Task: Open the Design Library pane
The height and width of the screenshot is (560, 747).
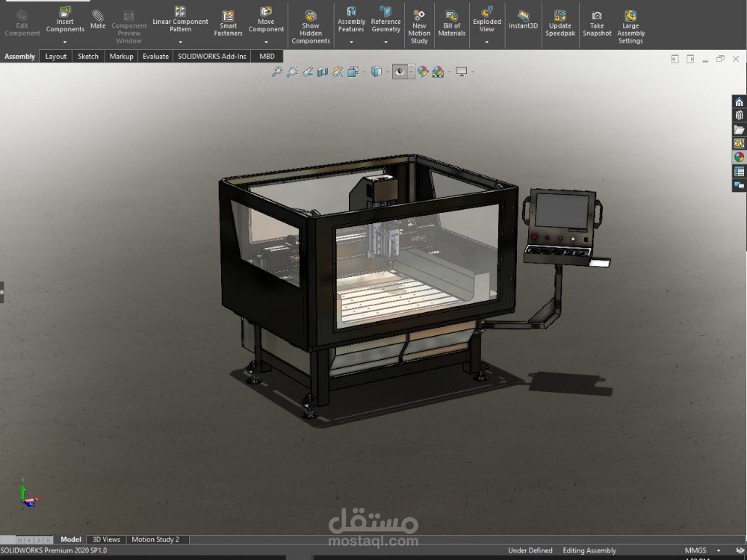Action: click(x=739, y=116)
